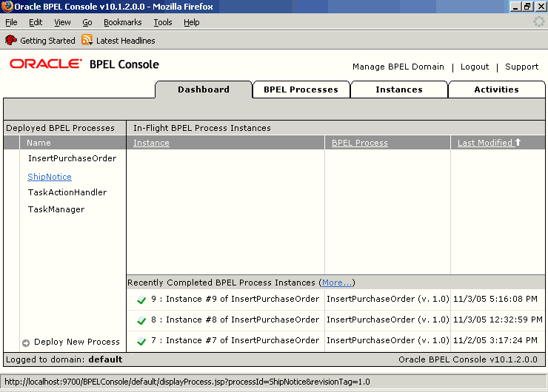548x392 pixels.
Task: Click 'InsertPurchaseOrder (v. 1.0)' in Instance #9 row
Action: pos(387,299)
